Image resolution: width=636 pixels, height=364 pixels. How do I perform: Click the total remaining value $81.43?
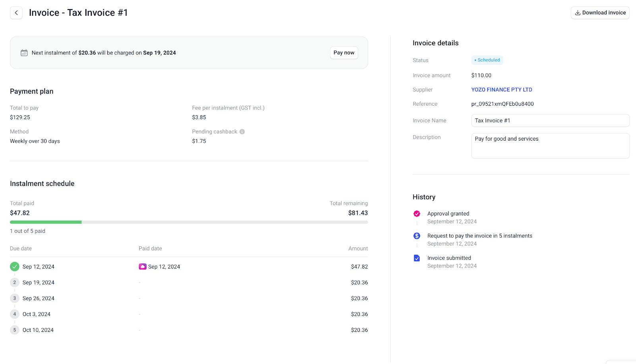[x=358, y=213]
